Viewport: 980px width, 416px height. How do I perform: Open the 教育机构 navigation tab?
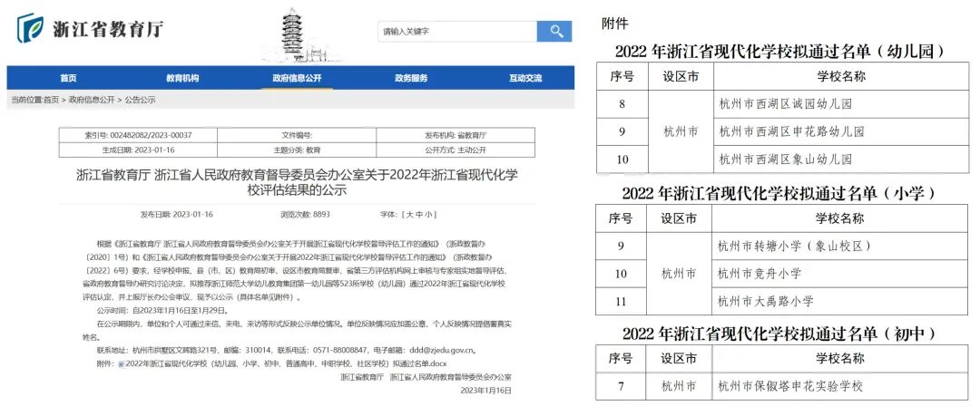[181, 79]
